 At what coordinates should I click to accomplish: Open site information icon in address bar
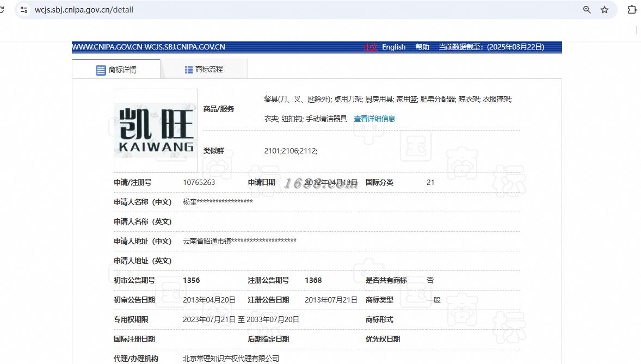(24, 10)
